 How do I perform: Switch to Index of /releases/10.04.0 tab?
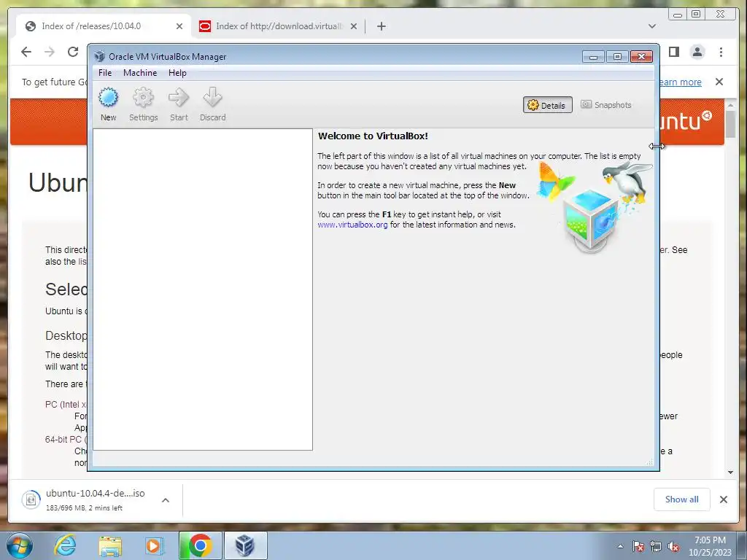(104, 26)
